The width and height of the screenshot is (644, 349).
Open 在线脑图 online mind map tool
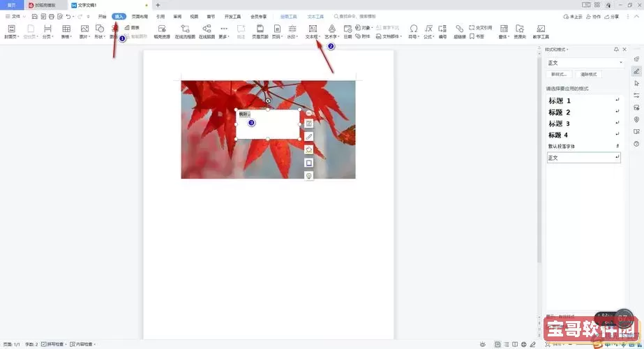(207, 31)
